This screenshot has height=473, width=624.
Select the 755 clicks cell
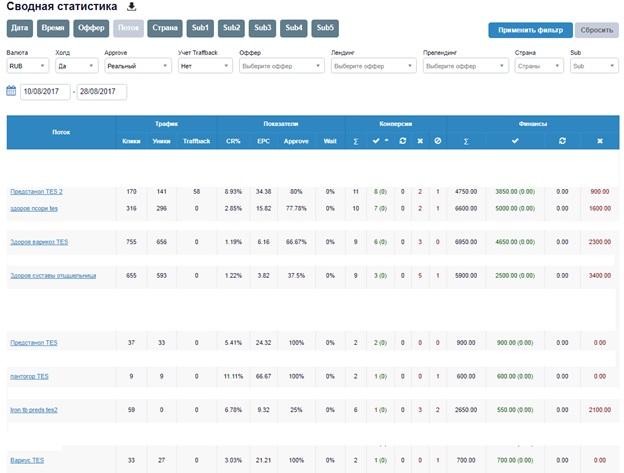(x=131, y=242)
